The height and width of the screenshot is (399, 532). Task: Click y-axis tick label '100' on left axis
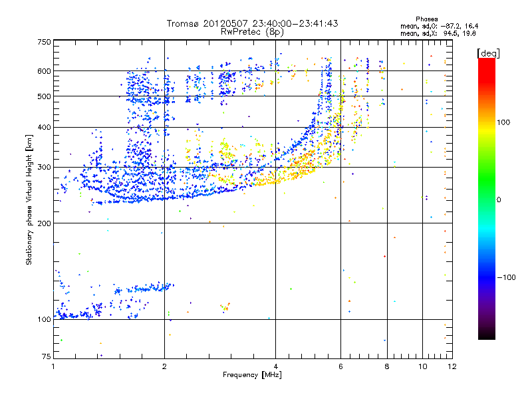pyautogui.click(x=44, y=320)
